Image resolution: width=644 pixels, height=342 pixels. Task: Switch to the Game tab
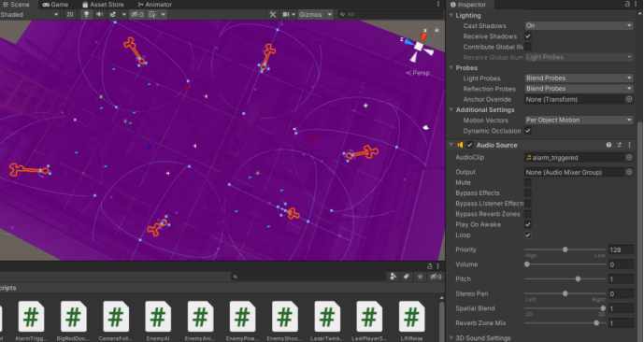pos(55,5)
